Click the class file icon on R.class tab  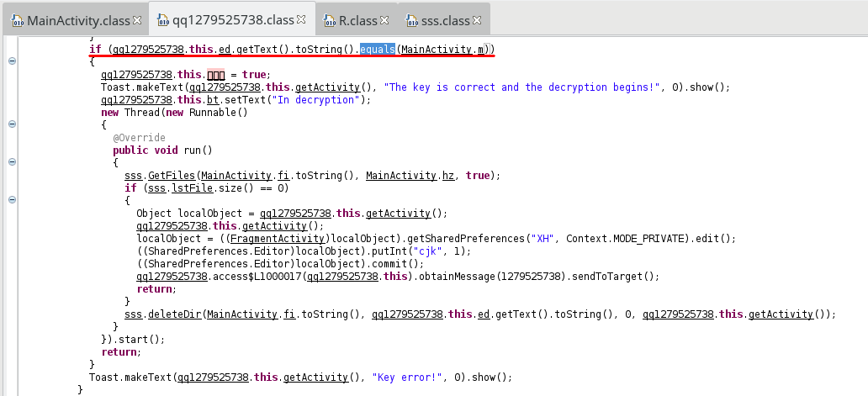[x=330, y=21]
